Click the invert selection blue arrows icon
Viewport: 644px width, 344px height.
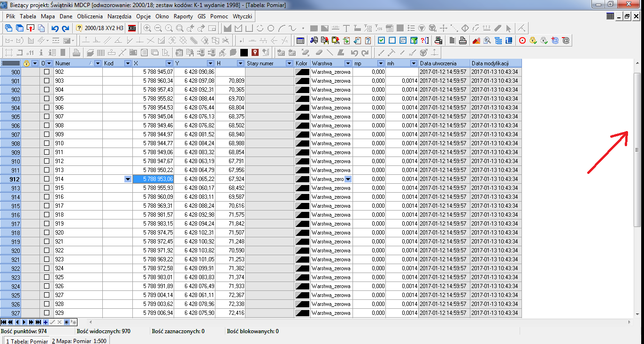click(403, 40)
